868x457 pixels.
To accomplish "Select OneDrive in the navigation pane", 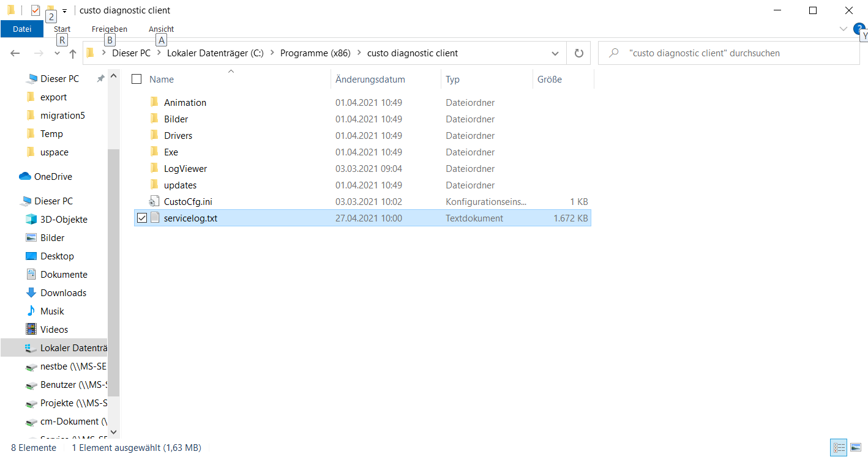I will tap(53, 176).
